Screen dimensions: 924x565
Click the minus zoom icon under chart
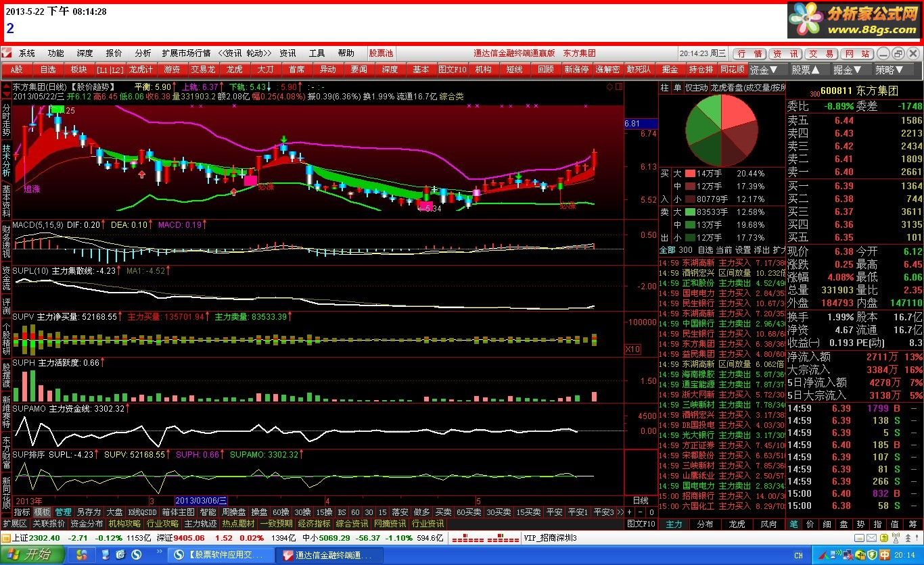click(x=640, y=512)
